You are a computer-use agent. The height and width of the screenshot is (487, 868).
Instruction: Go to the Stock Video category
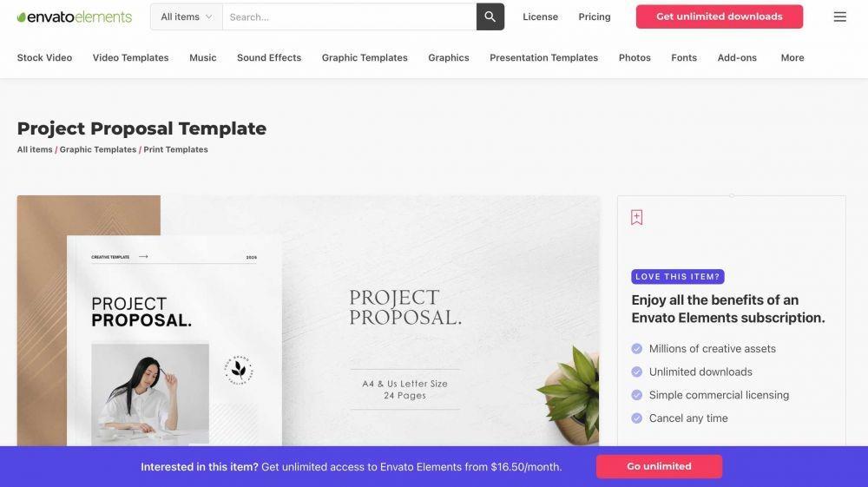click(44, 57)
